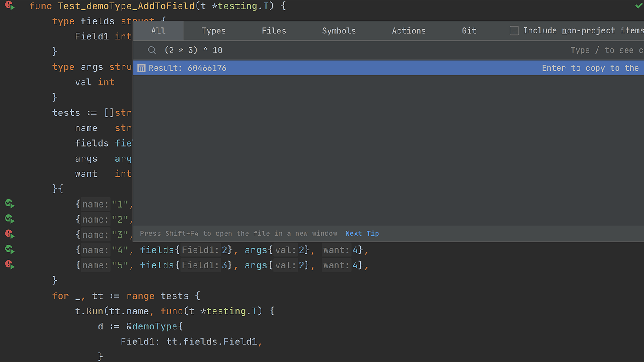Click the failed-test gutter icon for name "3"
644x362 pixels.
click(x=9, y=234)
